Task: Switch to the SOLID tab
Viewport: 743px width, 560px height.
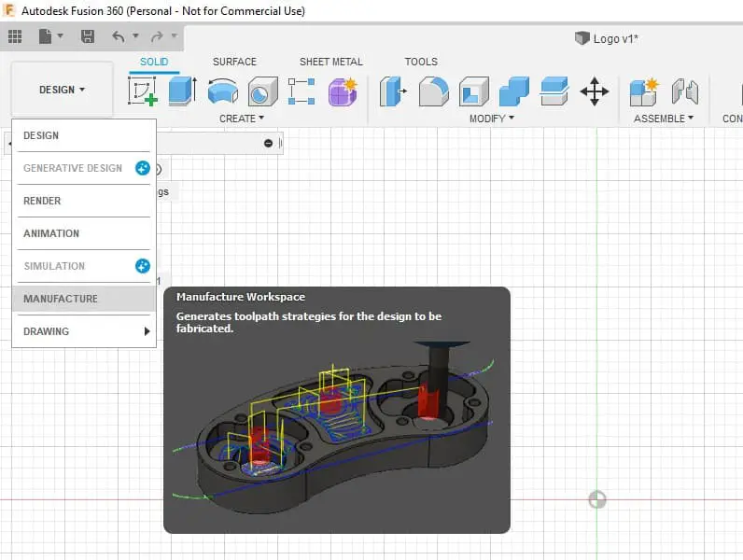Action: [x=154, y=62]
